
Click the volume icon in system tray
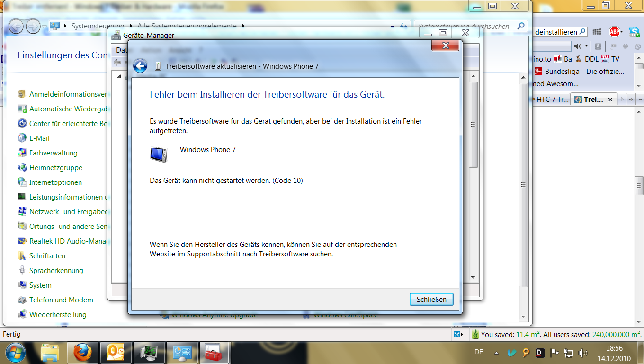click(583, 353)
